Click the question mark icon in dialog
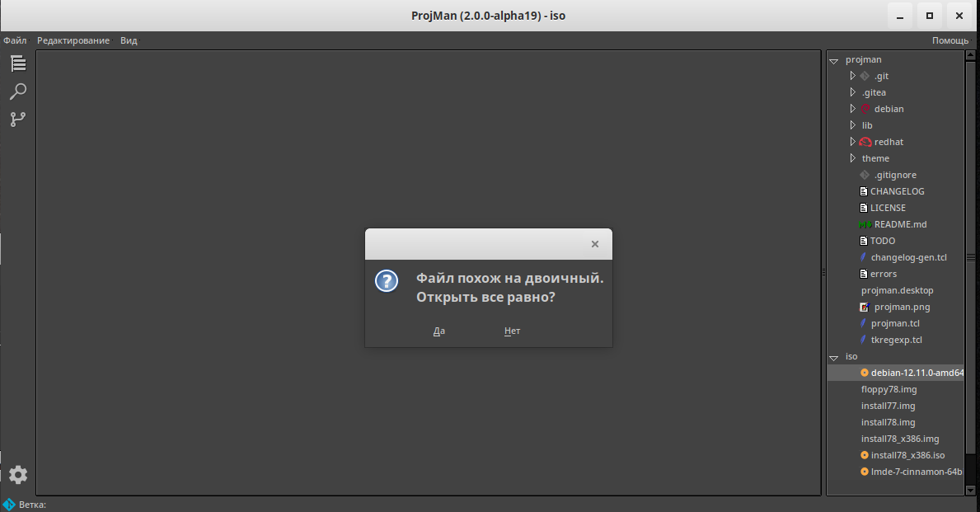Image resolution: width=980 pixels, height=512 pixels. (x=386, y=280)
